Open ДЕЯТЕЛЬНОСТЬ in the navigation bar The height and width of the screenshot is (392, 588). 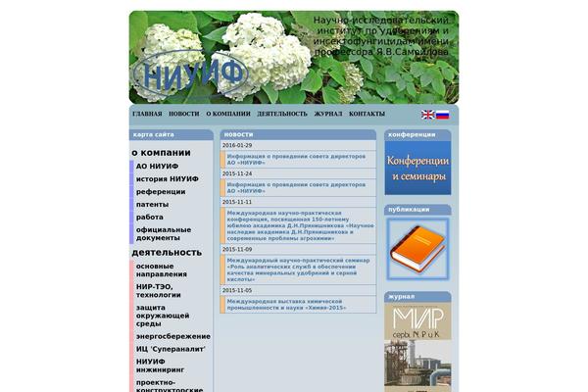(282, 114)
